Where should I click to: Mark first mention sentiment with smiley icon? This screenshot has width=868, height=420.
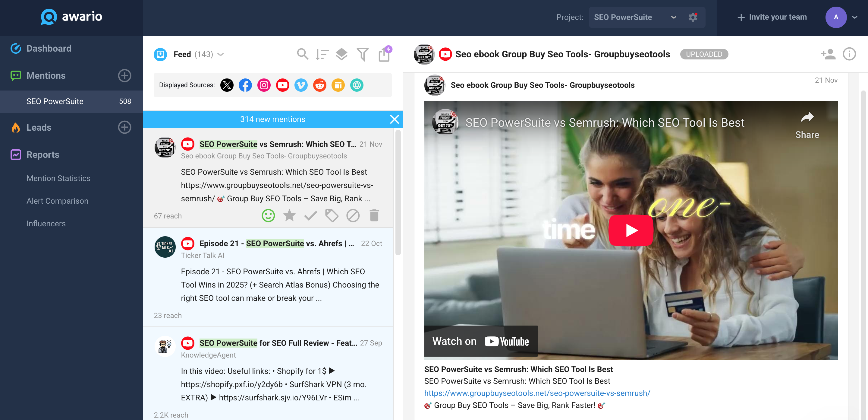pos(268,215)
